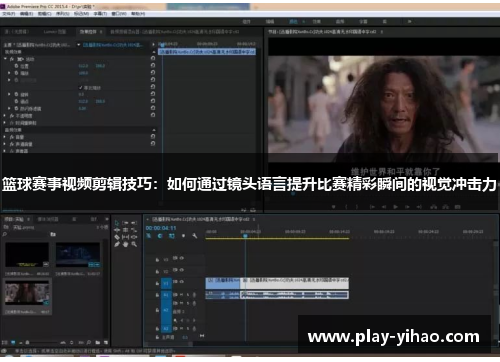Screen dimensions: 500x362
Task: Select the Selection tool in Tools panel
Action: [x=117, y=223]
